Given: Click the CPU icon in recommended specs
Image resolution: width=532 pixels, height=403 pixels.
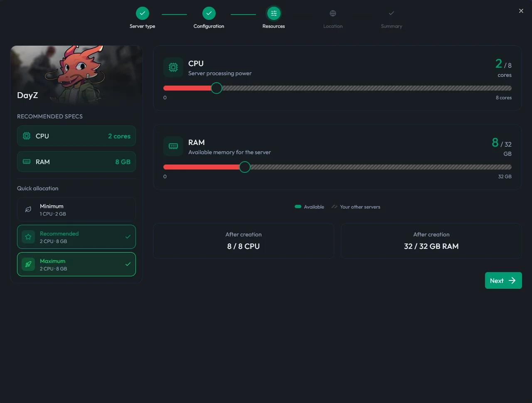Looking at the screenshot, I should coord(27,136).
